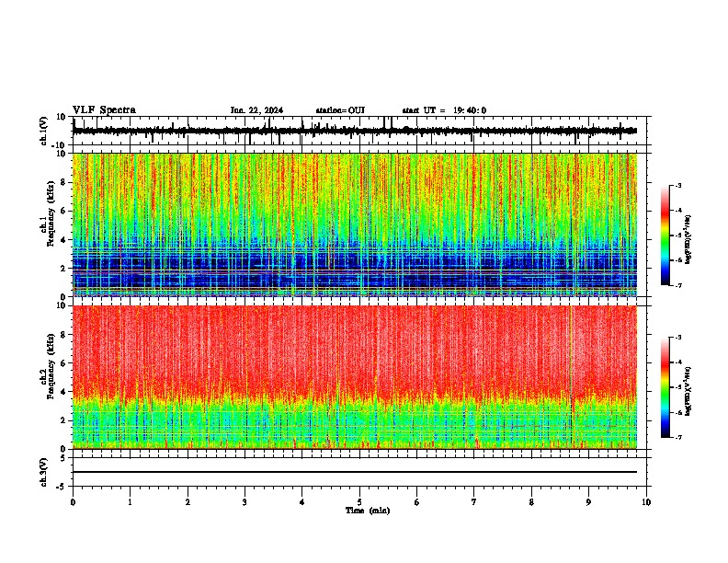Click the "VLF Spectra" title text
The width and height of the screenshot is (728, 563).
click(104, 110)
